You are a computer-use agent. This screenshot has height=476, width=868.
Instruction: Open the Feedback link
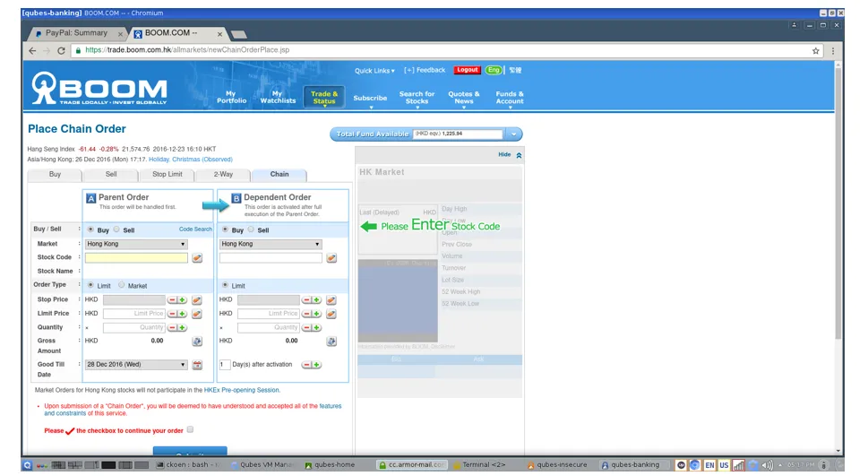[x=425, y=70]
